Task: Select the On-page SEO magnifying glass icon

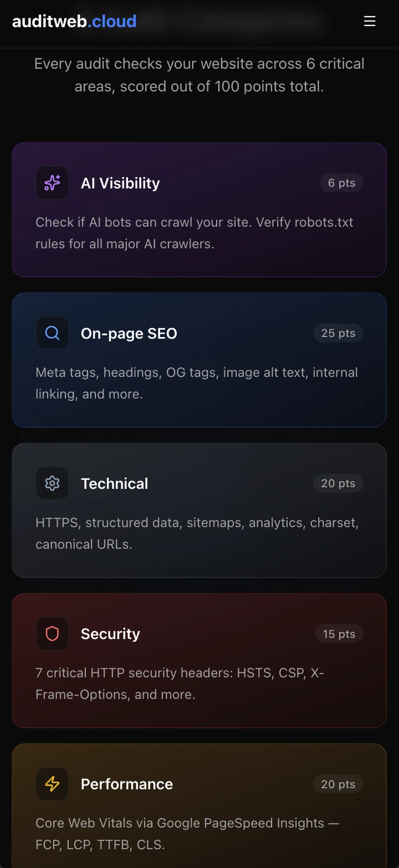Action: (52, 333)
